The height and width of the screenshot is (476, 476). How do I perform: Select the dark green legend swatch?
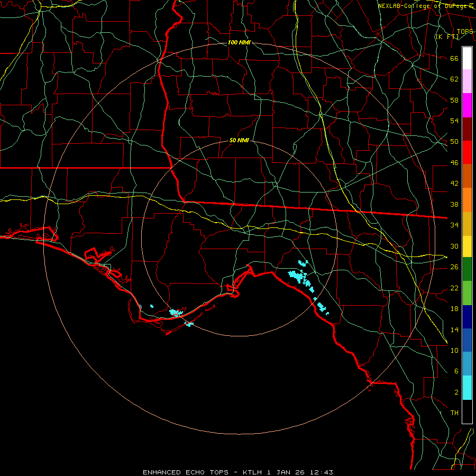467,269
